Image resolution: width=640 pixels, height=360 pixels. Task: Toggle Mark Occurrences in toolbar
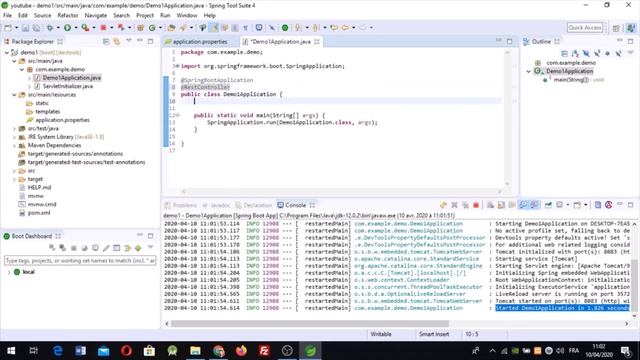coord(213,28)
